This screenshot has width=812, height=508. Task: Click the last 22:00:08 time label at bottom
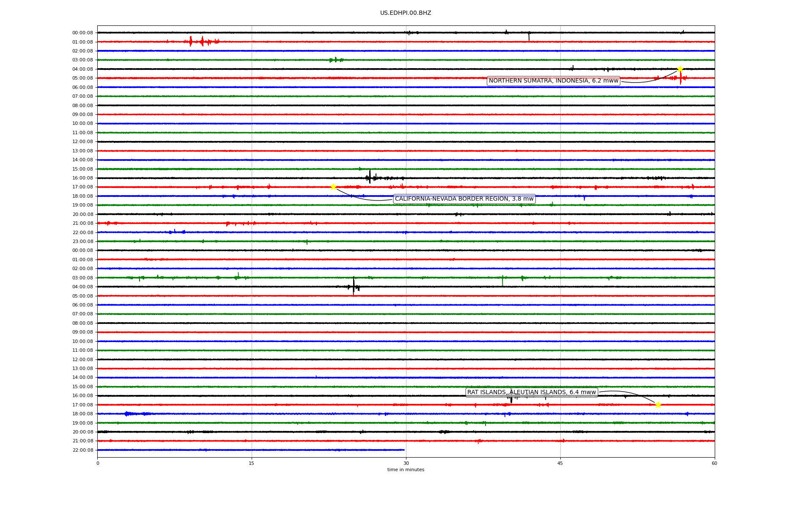click(82, 450)
